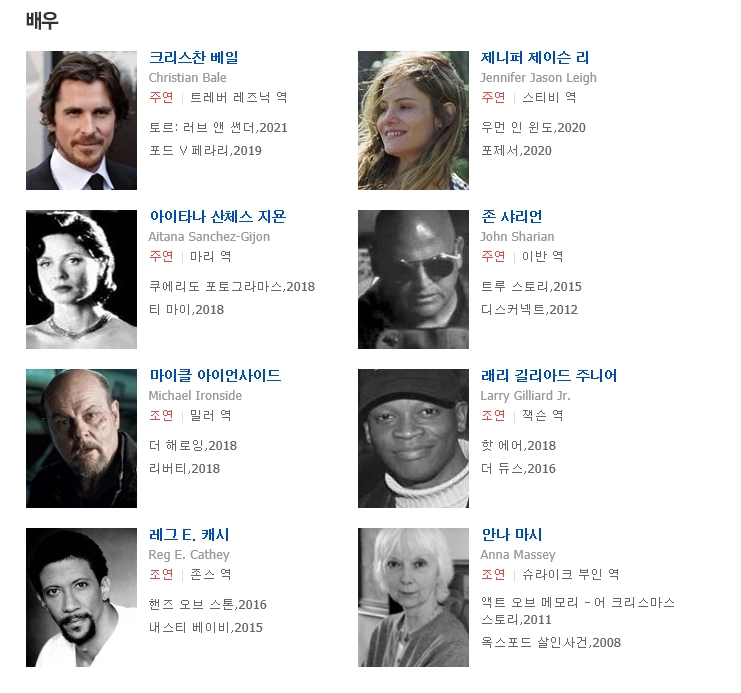Click the actor name 크리스찬 베일
The image size is (741, 693).
194,58
